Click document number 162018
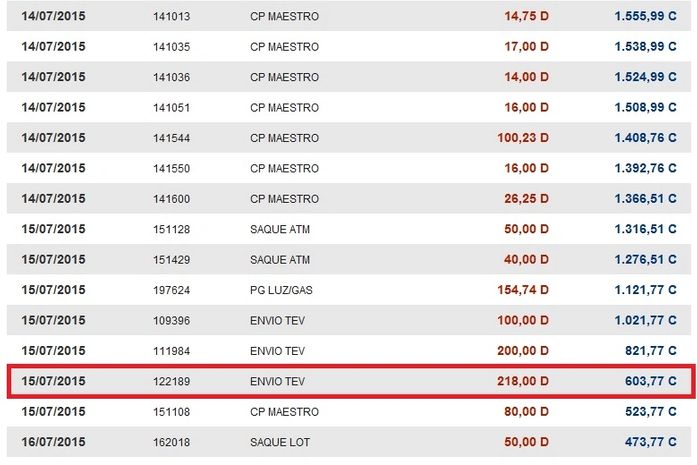697x465 pixels. [x=172, y=441]
